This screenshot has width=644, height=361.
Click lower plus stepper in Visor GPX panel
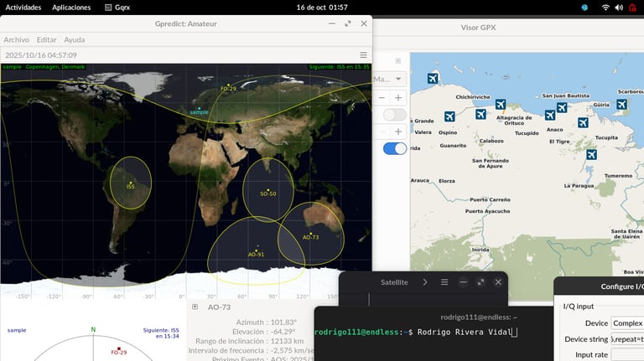398,132
